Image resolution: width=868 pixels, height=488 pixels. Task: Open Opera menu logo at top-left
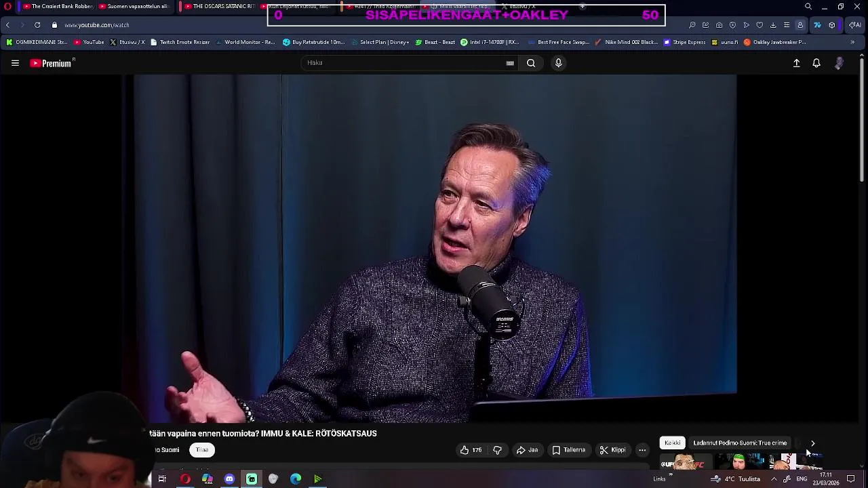[7, 7]
